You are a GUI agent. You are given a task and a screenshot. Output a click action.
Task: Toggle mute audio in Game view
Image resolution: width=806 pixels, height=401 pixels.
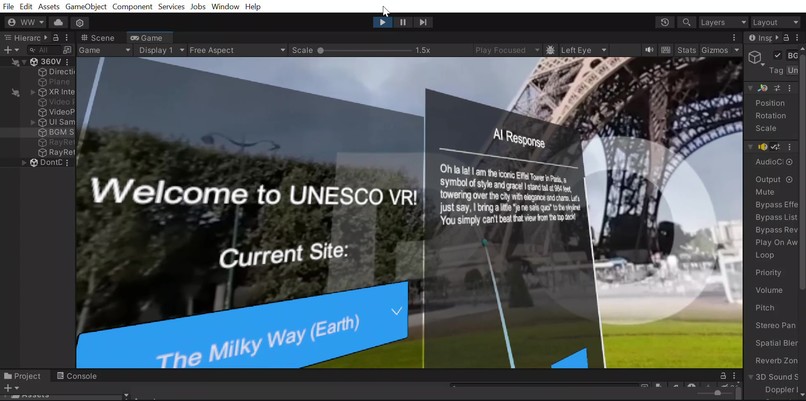[x=650, y=50]
